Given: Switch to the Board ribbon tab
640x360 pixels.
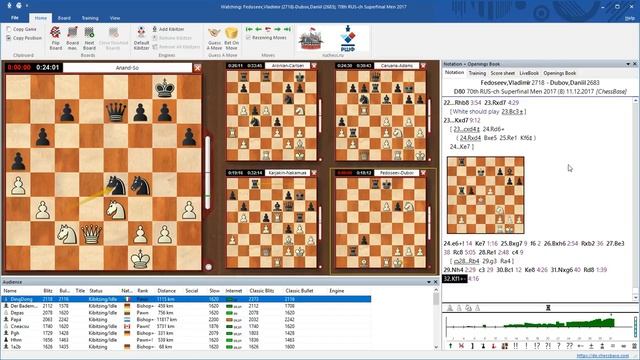Looking at the screenshot, I should click(64, 18).
